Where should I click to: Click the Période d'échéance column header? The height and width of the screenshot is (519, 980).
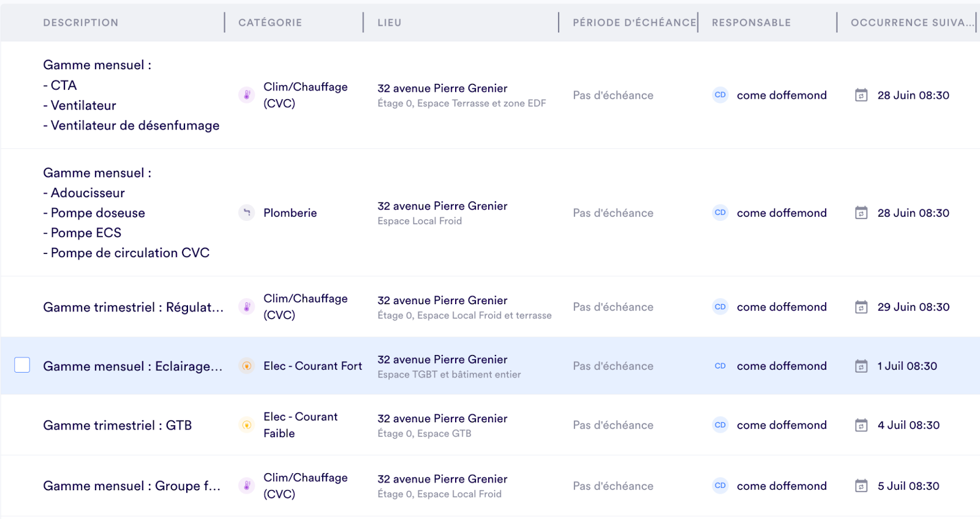coord(634,23)
